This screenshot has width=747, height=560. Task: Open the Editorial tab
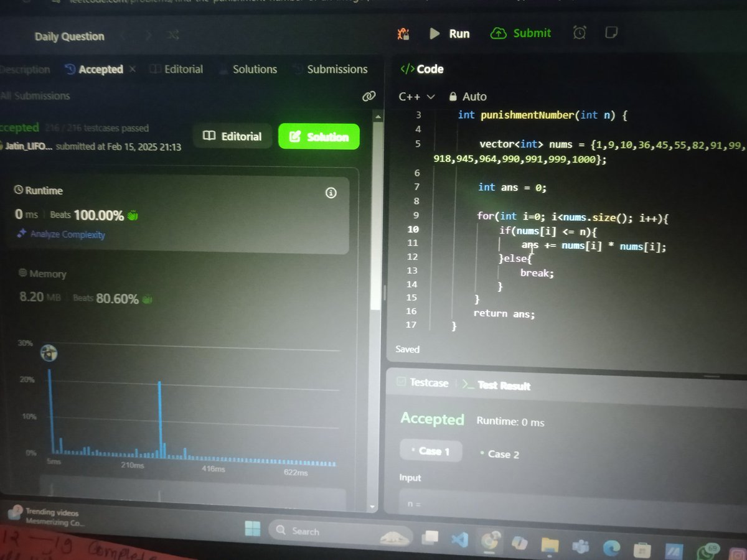coord(183,69)
